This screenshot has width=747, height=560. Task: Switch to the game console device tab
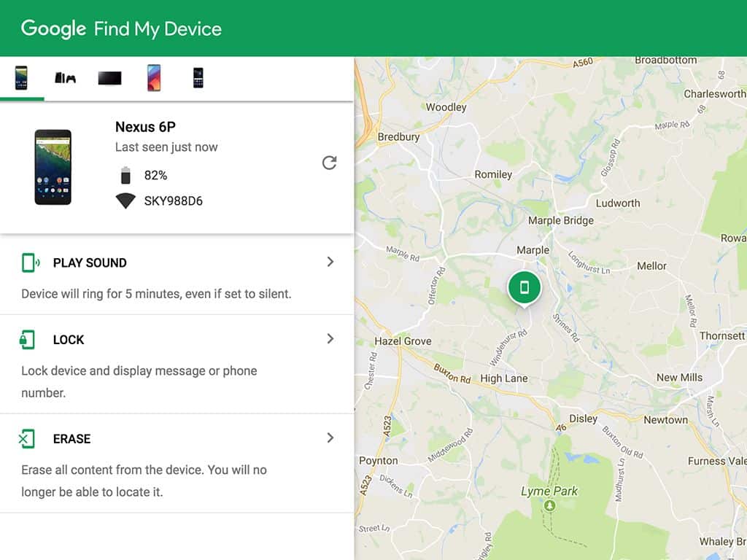[x=65, y=78]
